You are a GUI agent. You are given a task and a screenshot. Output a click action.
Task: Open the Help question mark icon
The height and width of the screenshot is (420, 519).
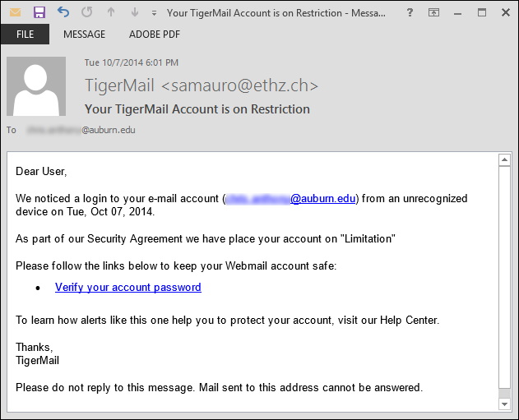click(410, 12)
